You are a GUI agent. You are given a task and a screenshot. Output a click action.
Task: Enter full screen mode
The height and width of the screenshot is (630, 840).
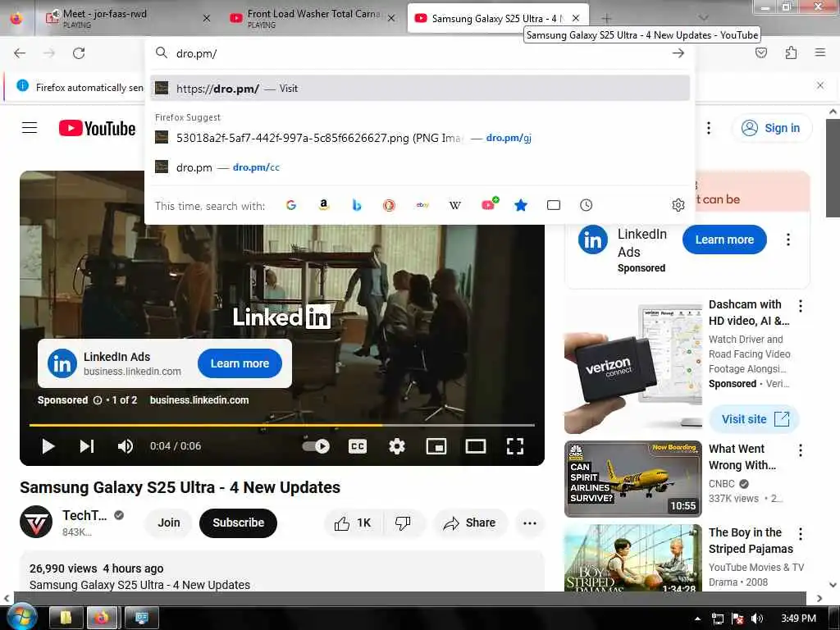coord(515,446)
